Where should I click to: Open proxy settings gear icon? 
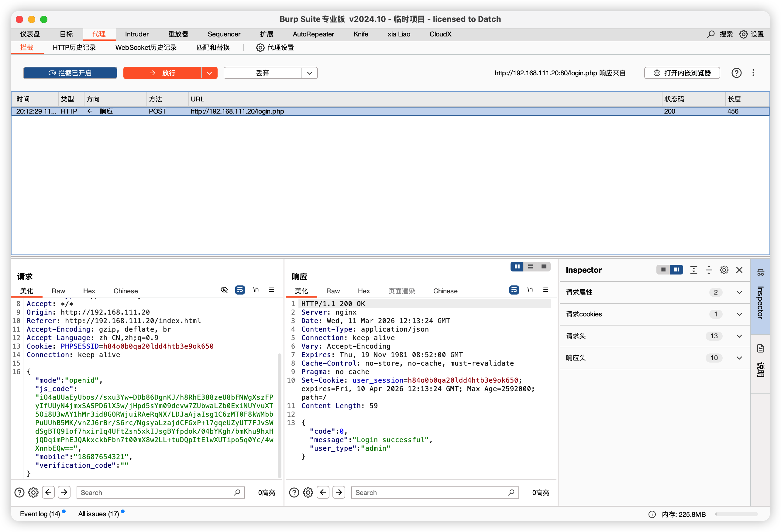[x=260, y=48]
